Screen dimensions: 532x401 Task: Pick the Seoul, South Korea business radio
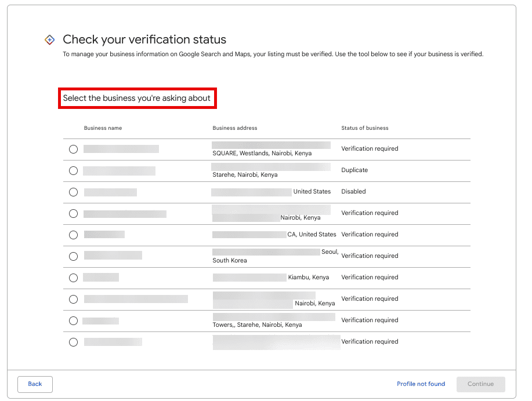(x=73, y=256)
